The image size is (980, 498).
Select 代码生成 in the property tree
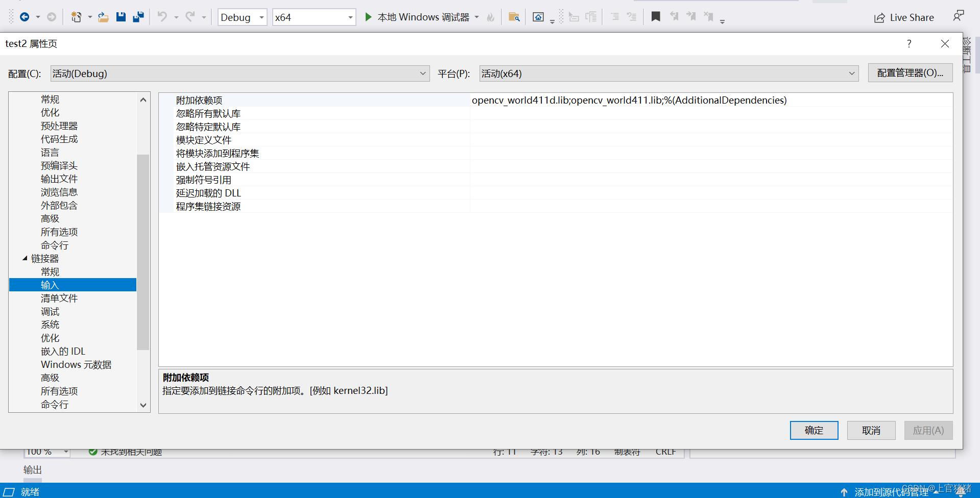[59, 139]
